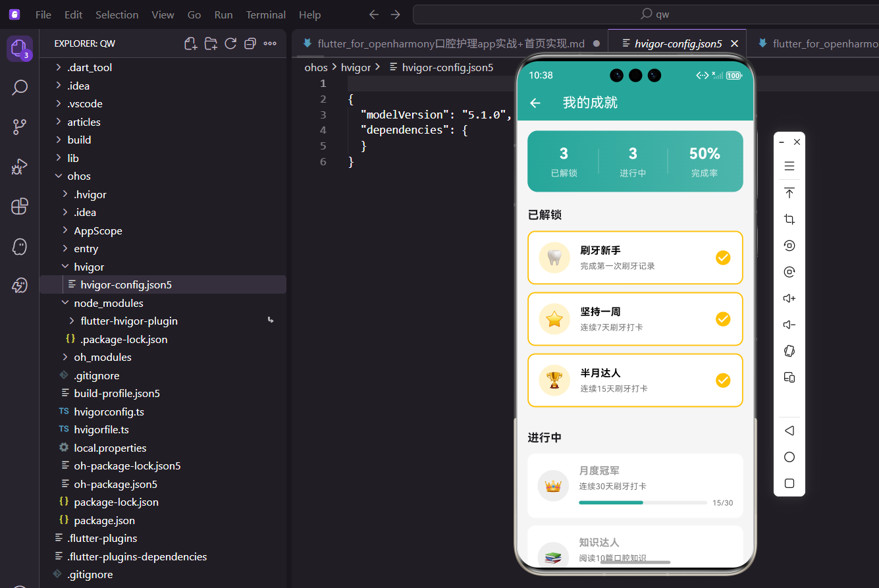Image resolution: width=879 pixels, height=588 pixels.
Task: Open the Source Control panel
Action: point(19,126)
